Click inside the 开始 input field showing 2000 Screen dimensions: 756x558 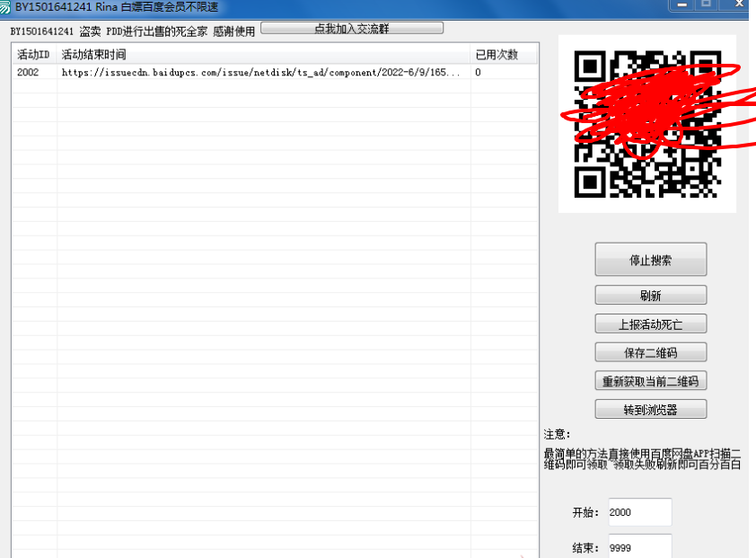[x=639, y=511]
